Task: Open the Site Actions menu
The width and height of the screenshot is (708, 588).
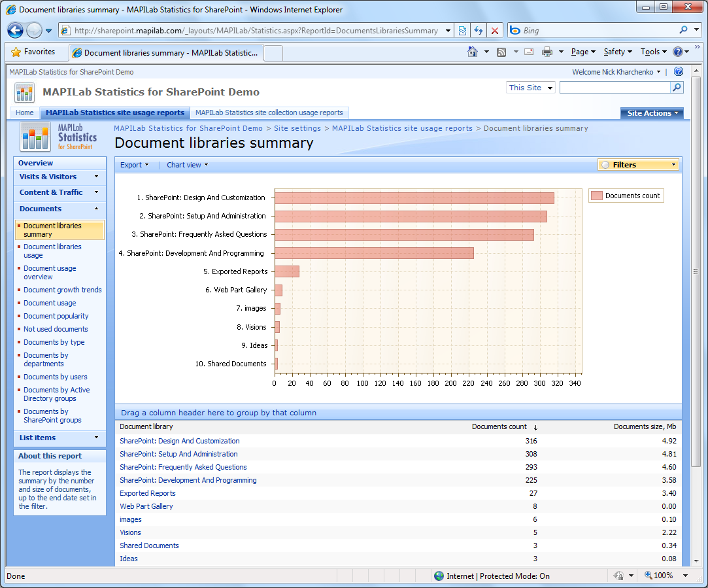Action: click(x=652, y=113)
